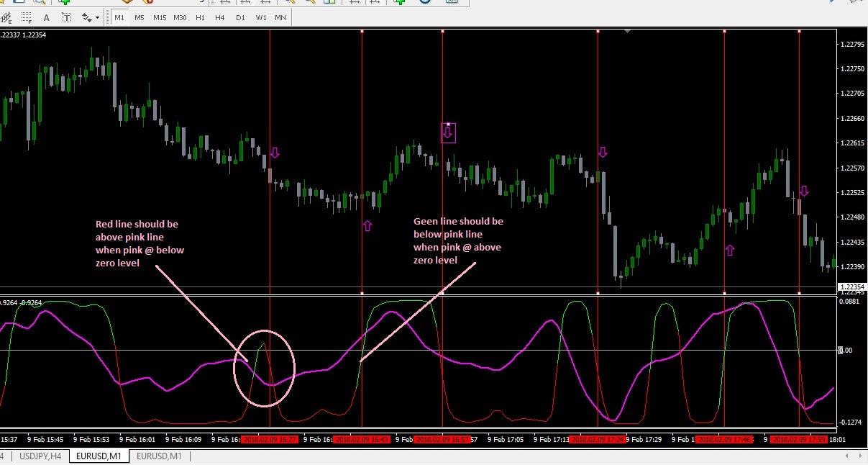The width and height of the screenshot is (868, 465).
Task: Select the Equidistant Channel drawing tool
Action: pyautogui.click(x=6, y=18)
